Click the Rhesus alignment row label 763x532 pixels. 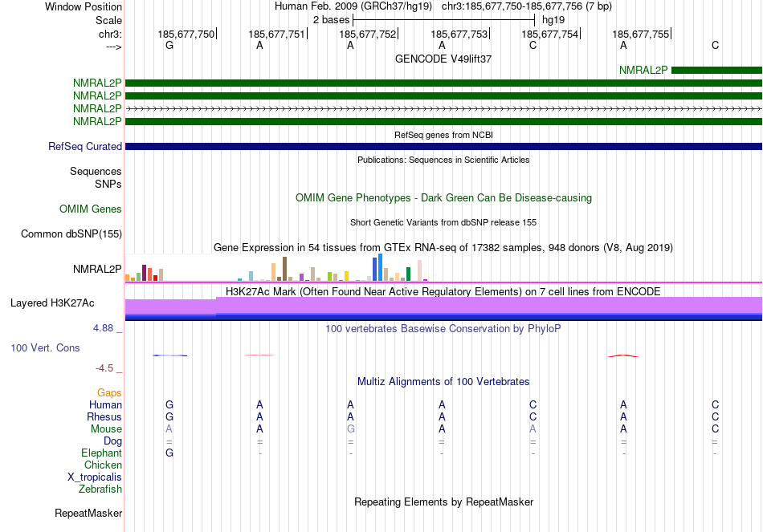(104, 416)
